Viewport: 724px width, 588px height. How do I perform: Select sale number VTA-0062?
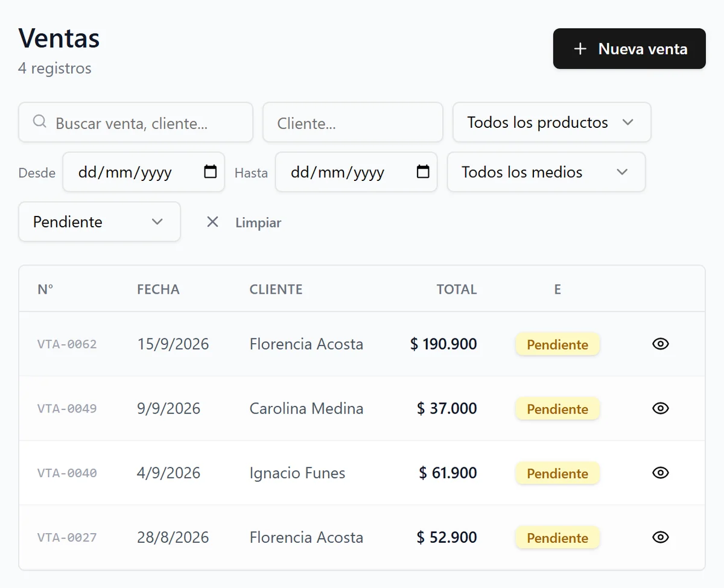(x=67, y=344)
